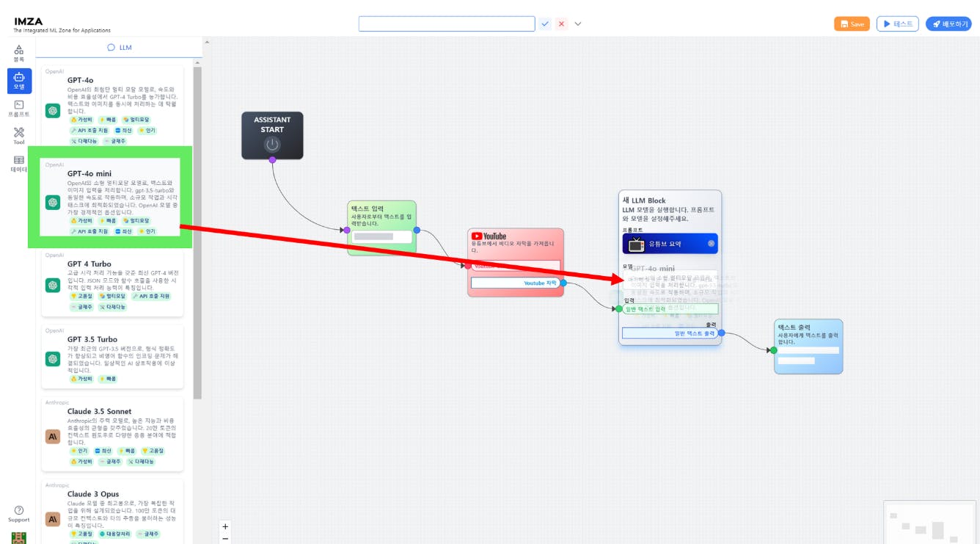Screen dimensions: 980x544
Task: Click the user avatar below Support
Action: coord(19,537)
